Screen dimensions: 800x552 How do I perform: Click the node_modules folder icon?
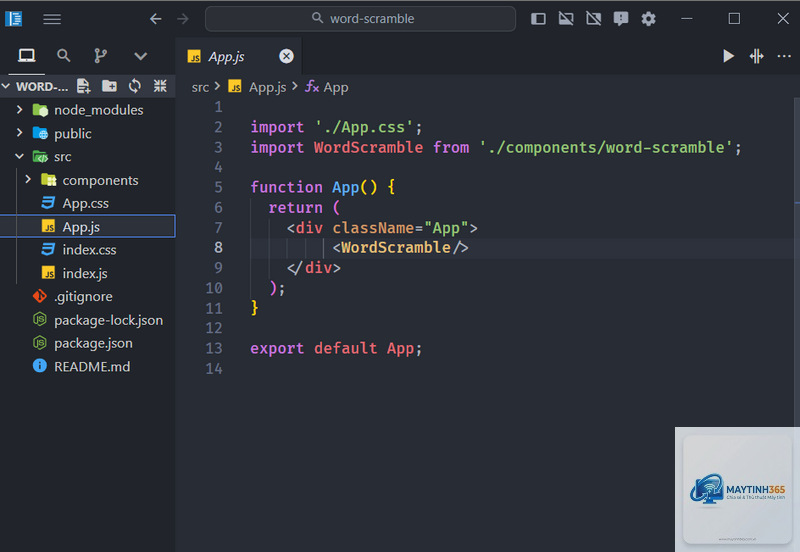click(40, 110)
